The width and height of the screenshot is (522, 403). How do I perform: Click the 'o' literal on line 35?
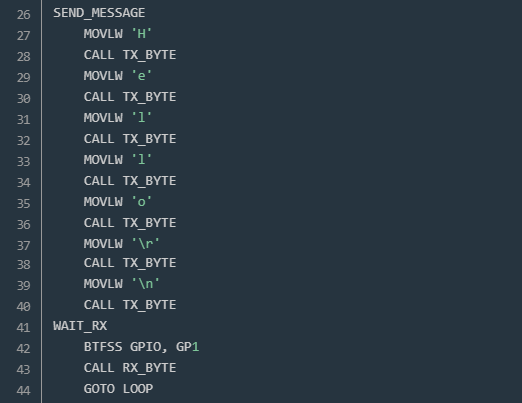pyautogui.click(x=141, y=202)
